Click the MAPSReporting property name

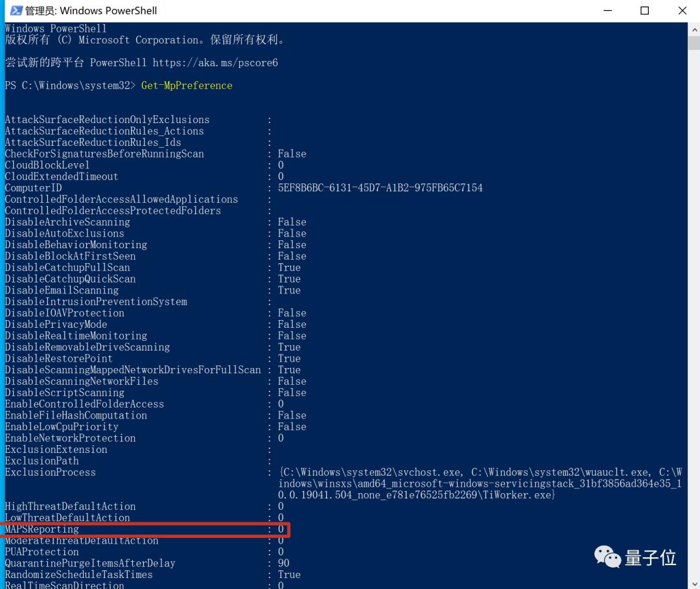[x=42, y=529]
